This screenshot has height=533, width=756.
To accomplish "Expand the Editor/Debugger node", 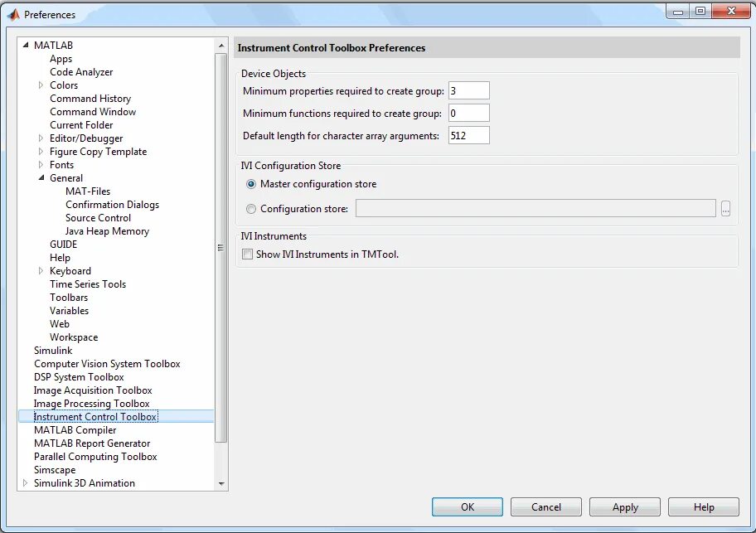I will pyautogui.click(x=41, y=138).
